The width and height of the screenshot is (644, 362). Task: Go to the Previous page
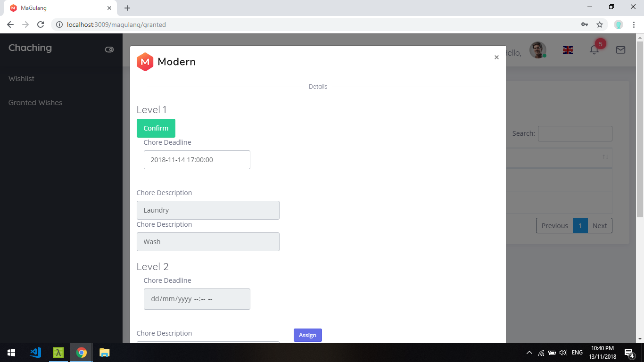click(x=554, y=226)
